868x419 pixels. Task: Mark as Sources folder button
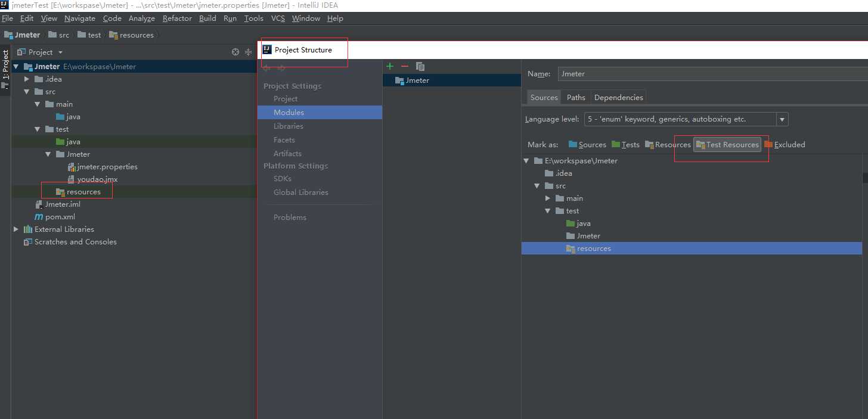[587, 144]
